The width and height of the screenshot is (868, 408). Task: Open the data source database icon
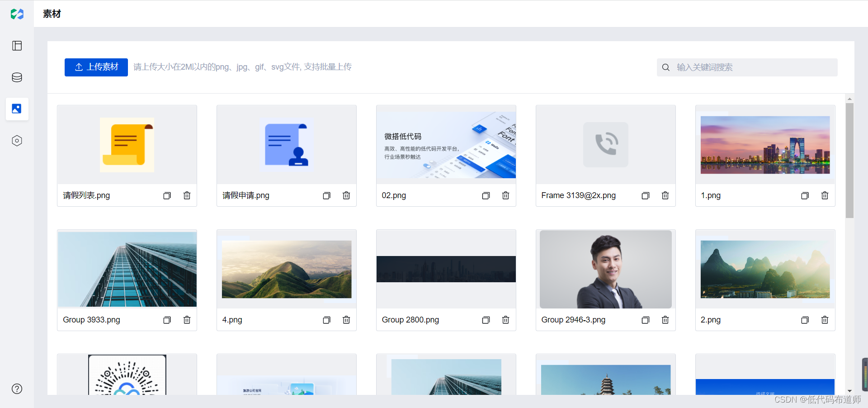pyautogui.click(x=17, y=77)
